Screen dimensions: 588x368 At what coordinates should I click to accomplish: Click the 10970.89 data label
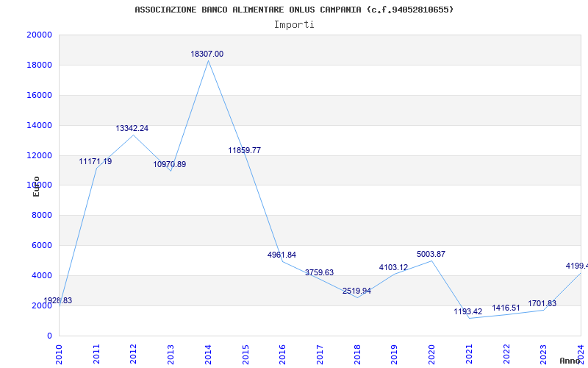click(170, 164)
